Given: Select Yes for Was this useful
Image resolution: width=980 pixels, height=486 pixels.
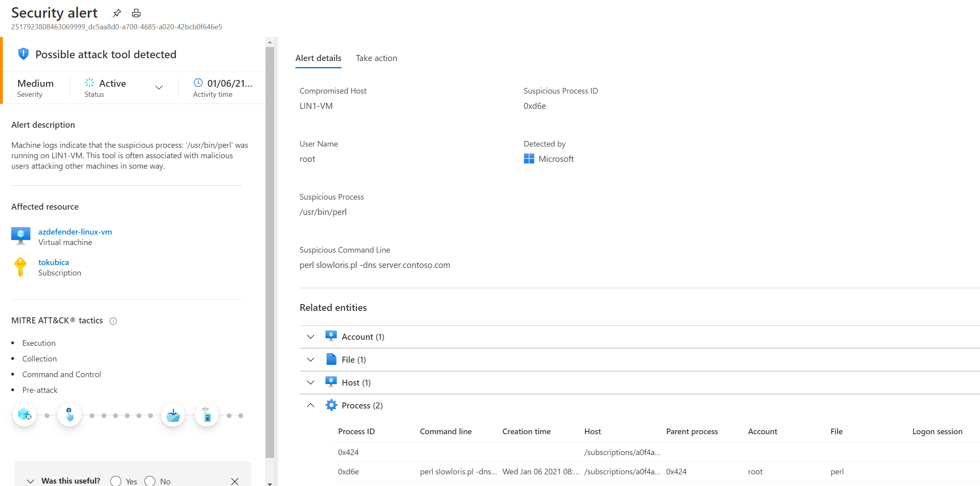Looking at the screenshot, I should (116, 481).
